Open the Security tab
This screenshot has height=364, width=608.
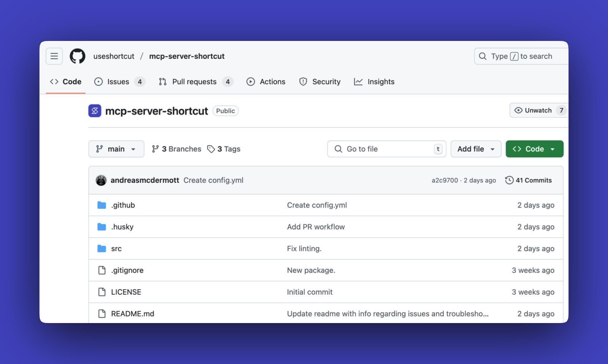point(320,82)
